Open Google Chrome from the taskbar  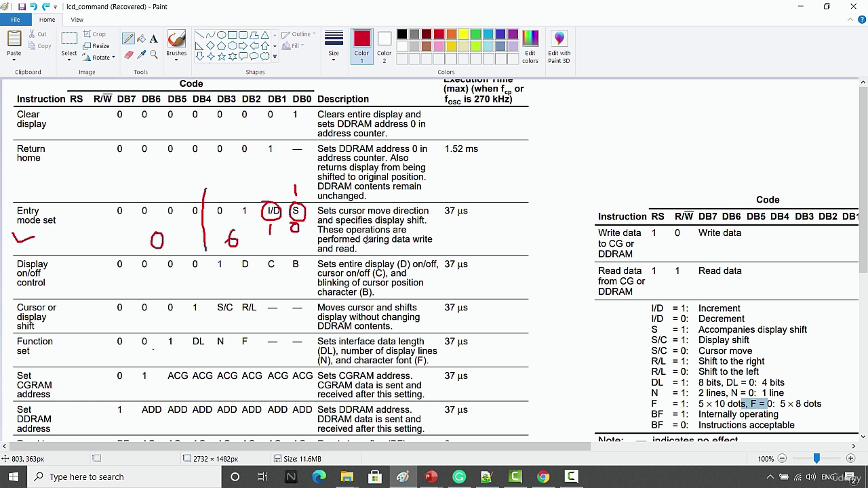click(x=543, y=476)
